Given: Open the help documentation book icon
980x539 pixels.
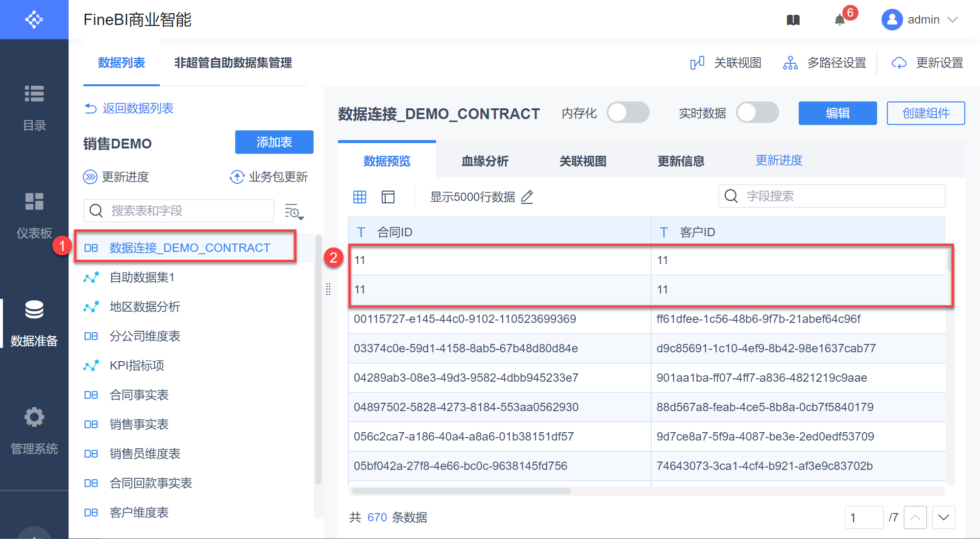Looking at the screenshot, I should pos(793,20).
